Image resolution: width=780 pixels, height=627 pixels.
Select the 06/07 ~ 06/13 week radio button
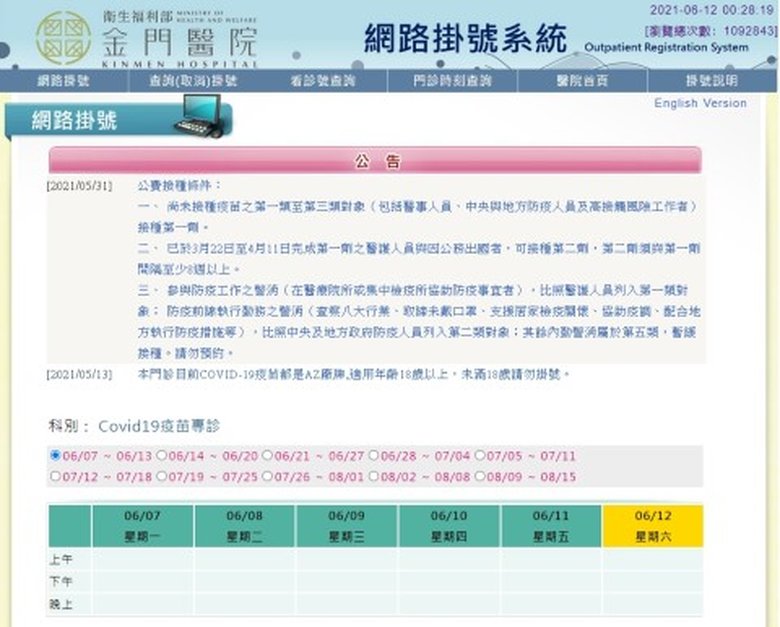pos(56,456)
